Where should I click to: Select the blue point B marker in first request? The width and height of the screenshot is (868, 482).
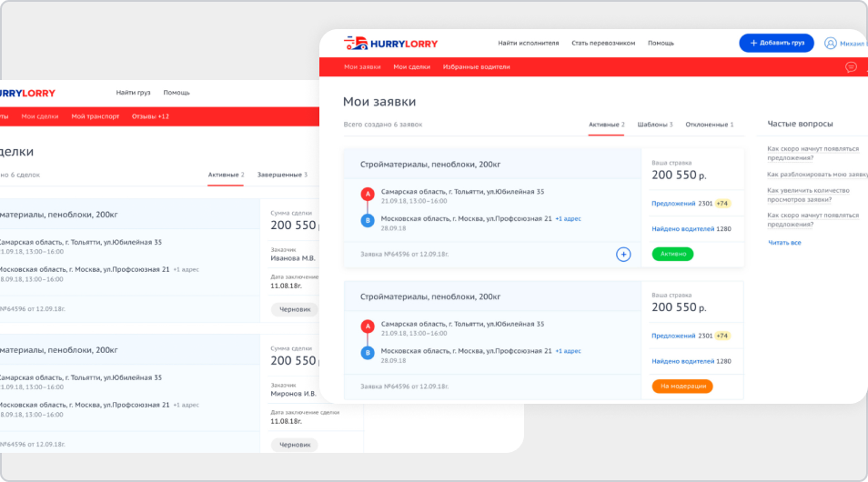(x=368, y=220)
